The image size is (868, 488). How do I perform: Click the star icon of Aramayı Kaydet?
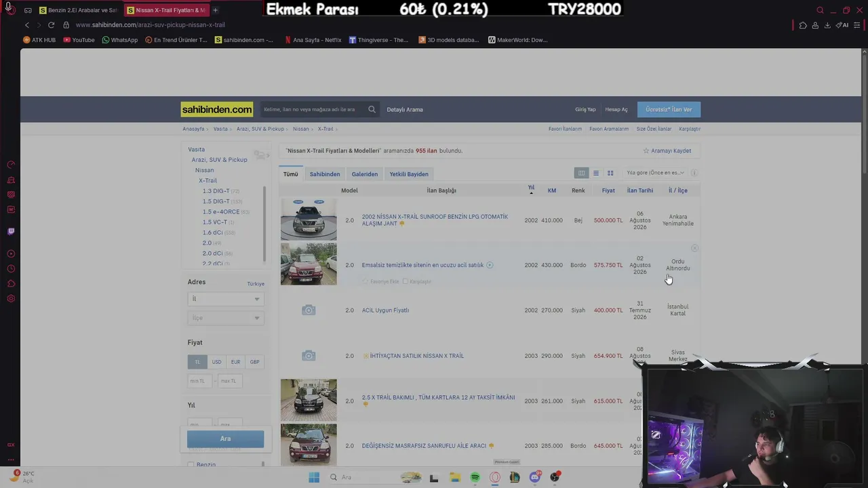(646, 150)
